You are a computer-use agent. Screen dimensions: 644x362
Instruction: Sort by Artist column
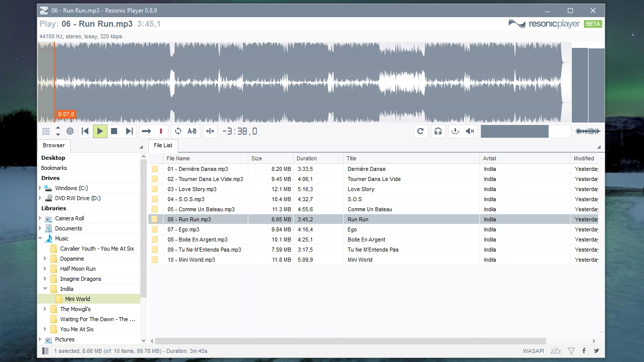click(x=525, y=158)
